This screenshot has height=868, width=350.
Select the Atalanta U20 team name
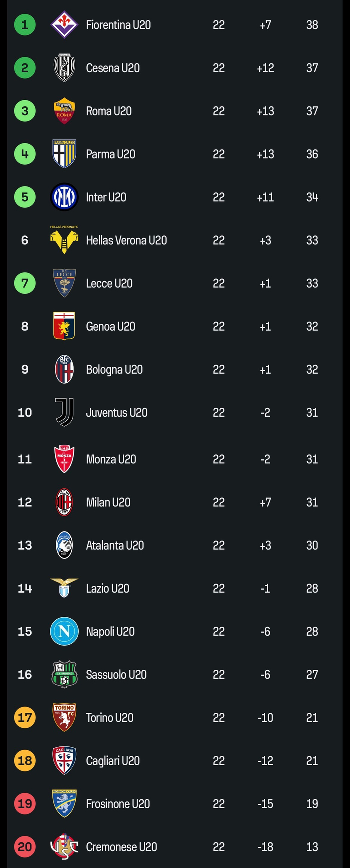(115, 545)
